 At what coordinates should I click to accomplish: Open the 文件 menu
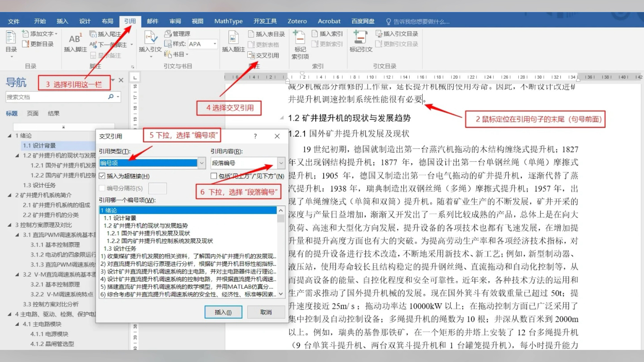point(14,21)
